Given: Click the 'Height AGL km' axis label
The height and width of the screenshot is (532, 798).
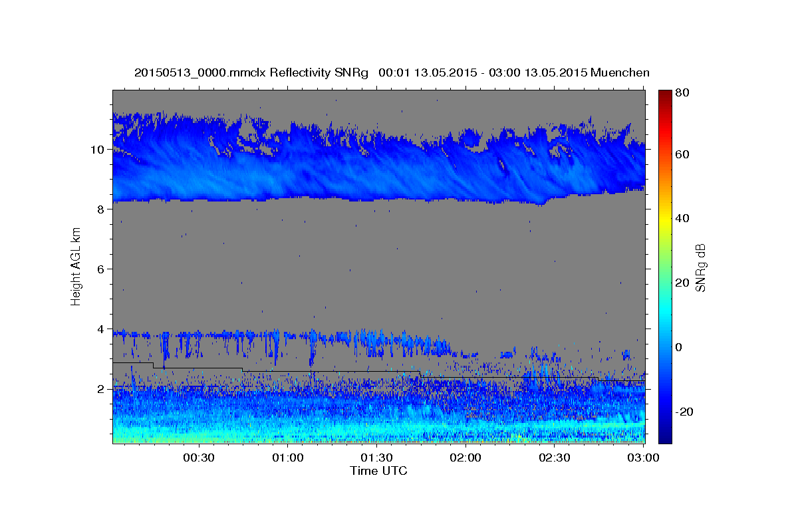Looking at the screenshot, I should (x=76, y=266).
